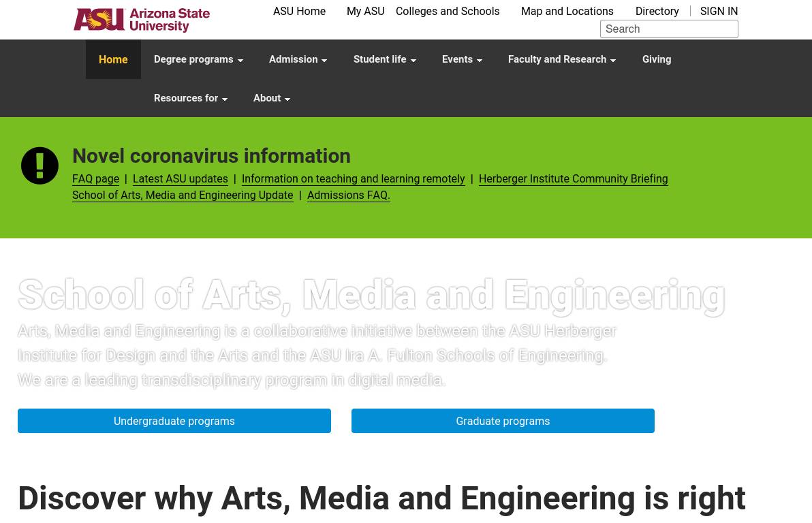Open the Resources for dropdown
This screenshot has height=523, width=812.
190,99
